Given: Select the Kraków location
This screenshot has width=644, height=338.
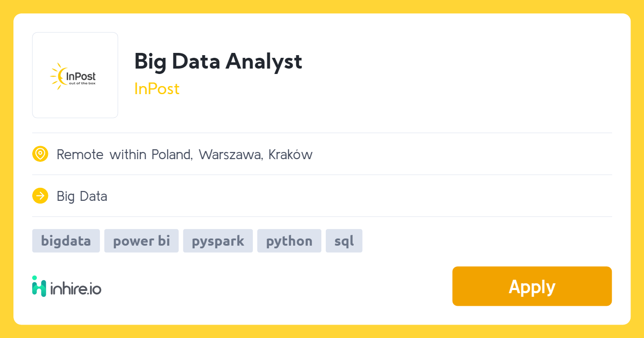Looking at the screenshot, I should [x=290, y=155].
